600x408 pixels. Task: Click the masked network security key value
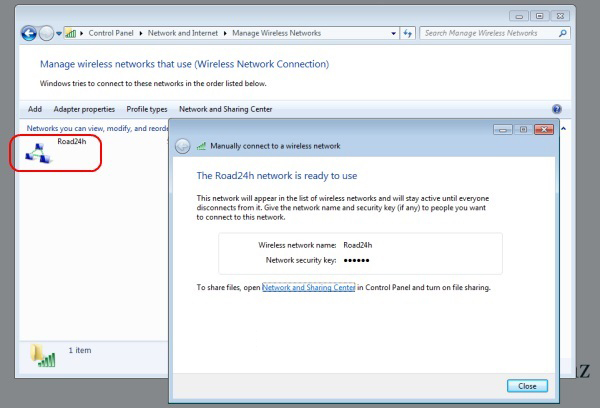pos(356,261)
